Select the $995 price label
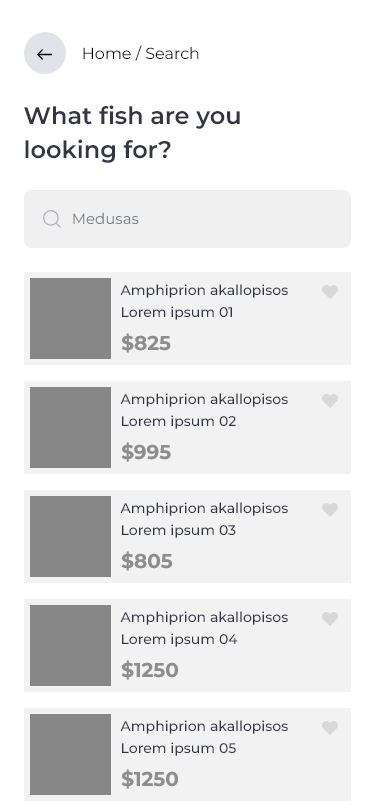 [x=146, y=452]
